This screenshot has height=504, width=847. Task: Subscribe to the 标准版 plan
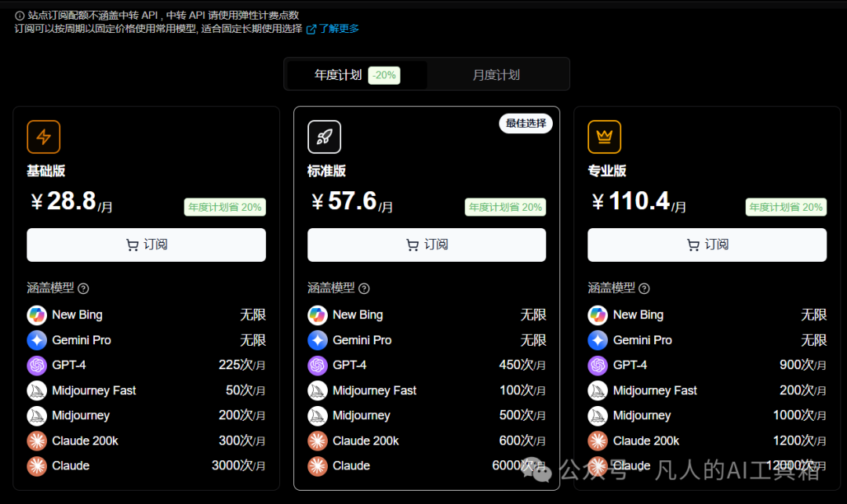click(x=427, y=245)
